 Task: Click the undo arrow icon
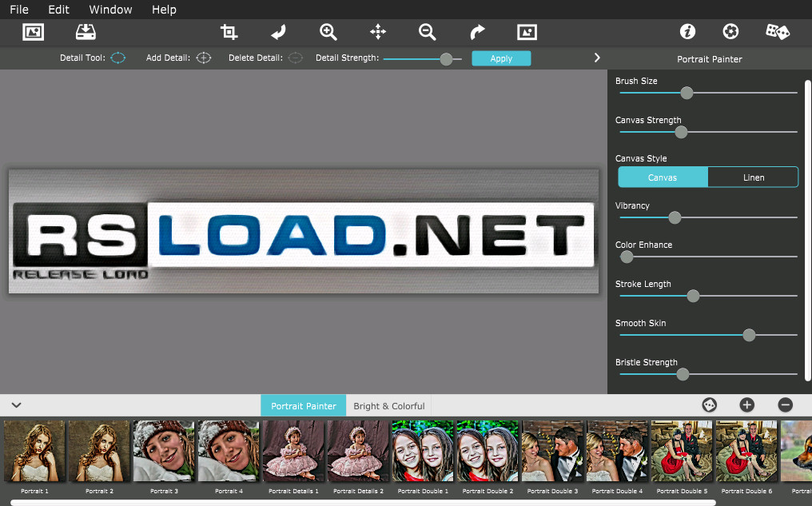pos(279,32)
